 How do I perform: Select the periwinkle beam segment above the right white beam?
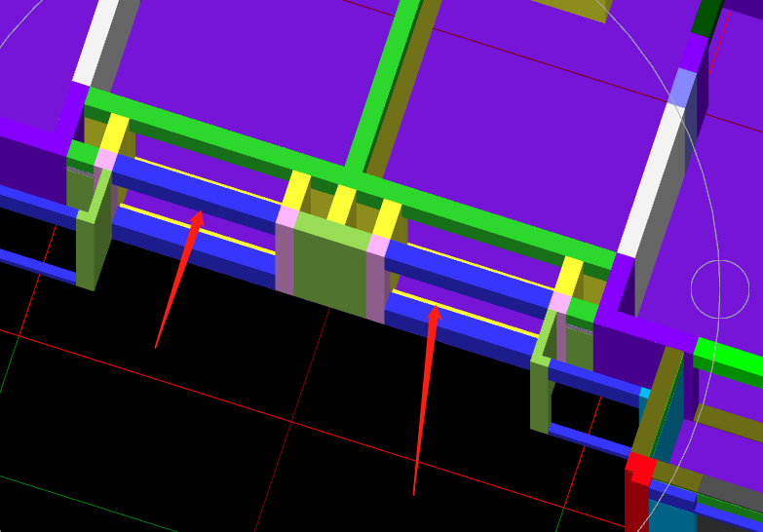coord(683,88)
